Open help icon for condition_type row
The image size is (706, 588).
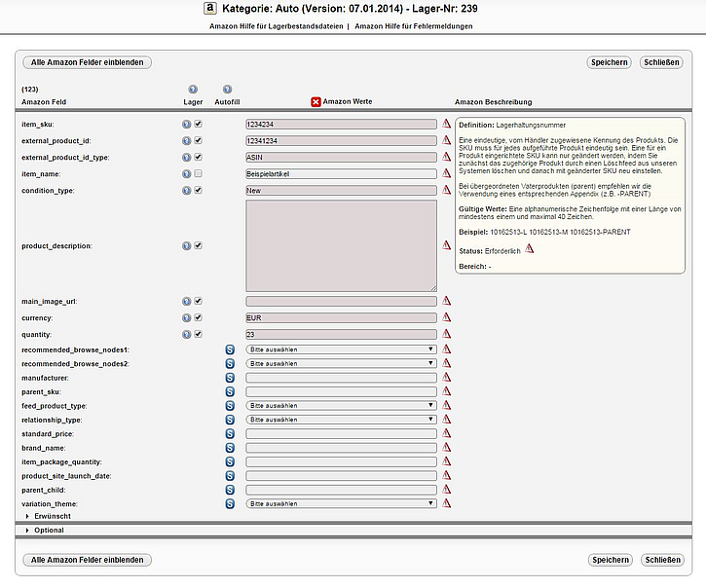[186, 191]
